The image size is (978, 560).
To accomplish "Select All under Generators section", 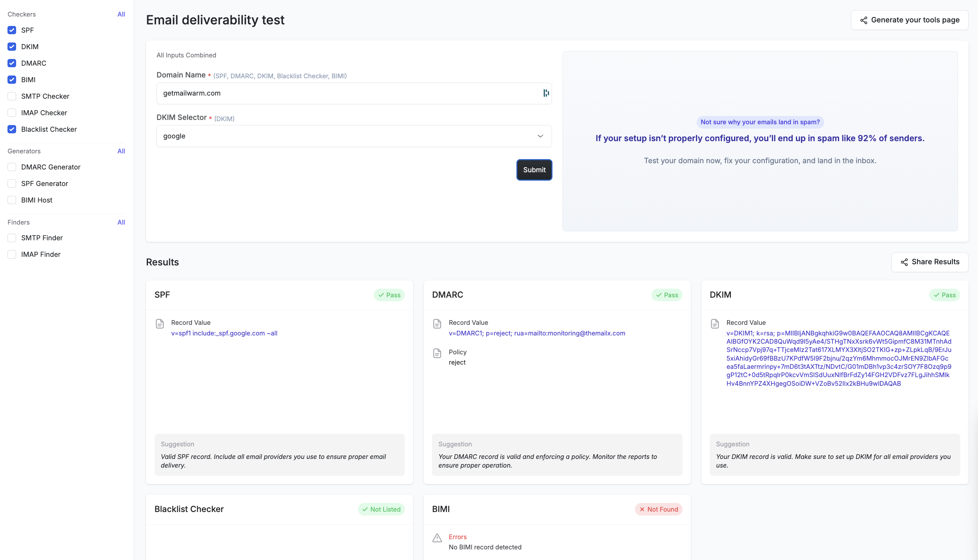I will click(121, 151).
